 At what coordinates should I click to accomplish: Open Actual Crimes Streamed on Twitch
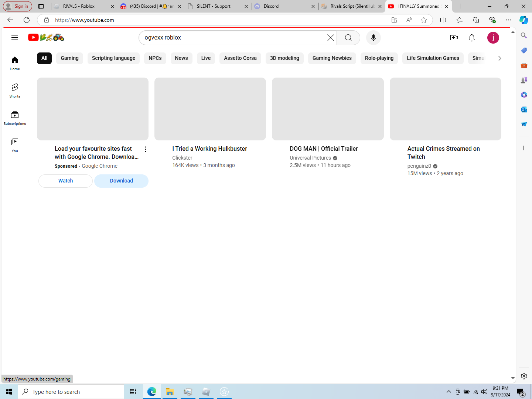(x=443, y=153)
